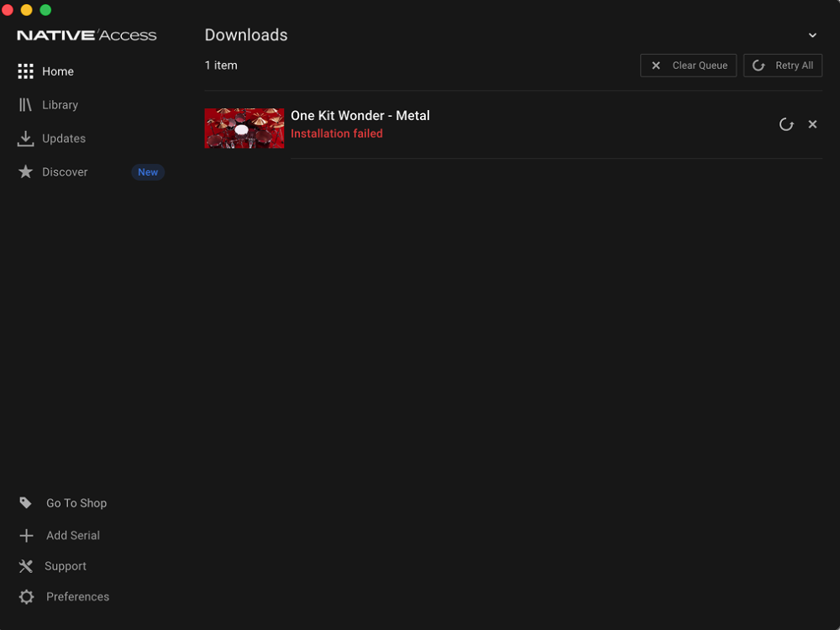Click the red Installation failed status text
This screenshot has height=630, width=840.
point(337,134)
